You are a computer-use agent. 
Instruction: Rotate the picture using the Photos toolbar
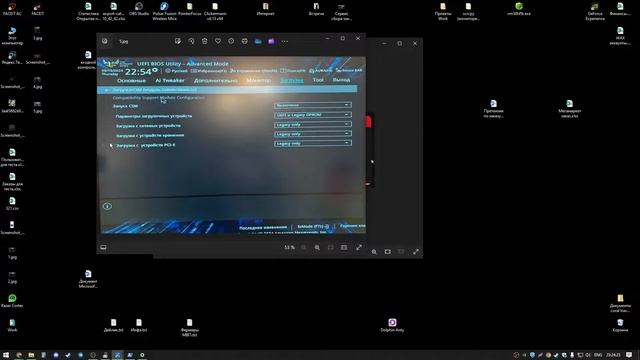pyautogui.click(x=191, y=41)
